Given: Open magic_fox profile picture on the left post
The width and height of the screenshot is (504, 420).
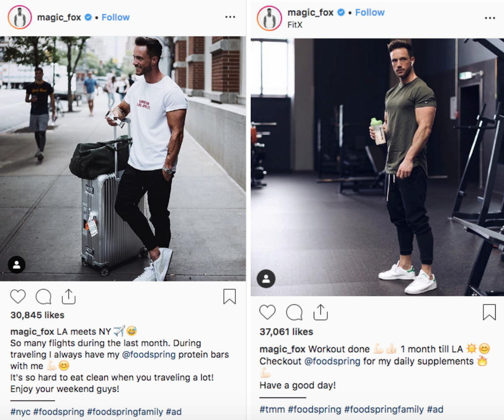Looking at the screenshot, I should click(x=20, y=17).
